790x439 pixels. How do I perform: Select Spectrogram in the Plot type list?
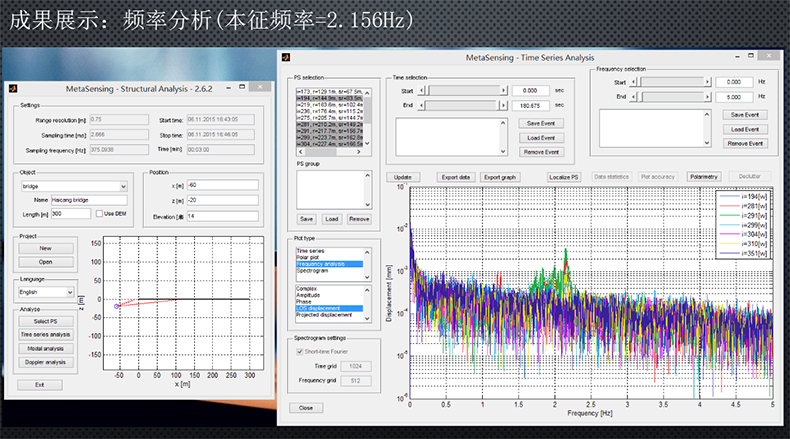coord(314,271)
